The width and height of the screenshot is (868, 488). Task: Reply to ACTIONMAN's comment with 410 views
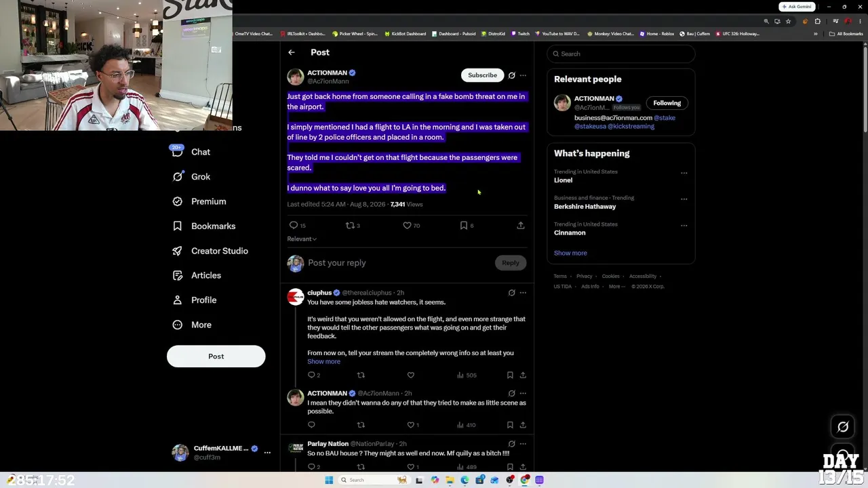(x=311, y=425)
